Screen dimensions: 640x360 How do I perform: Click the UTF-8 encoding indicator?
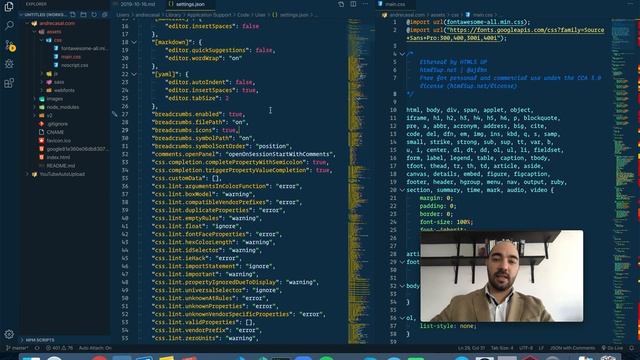526,348
